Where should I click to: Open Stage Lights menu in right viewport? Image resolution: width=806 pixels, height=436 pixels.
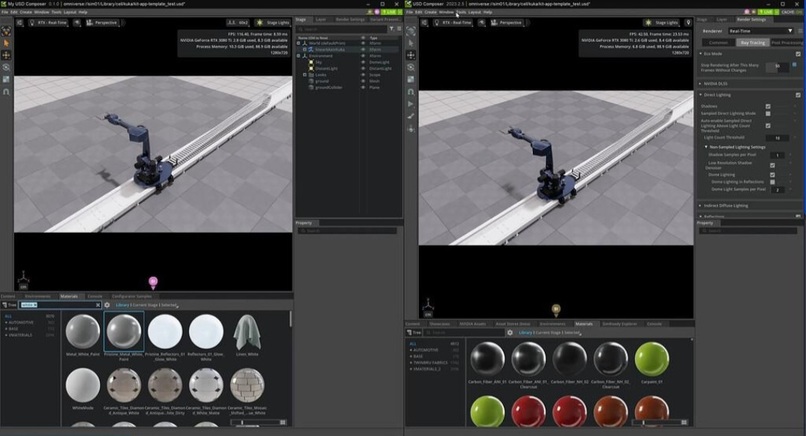click(662, 23)
